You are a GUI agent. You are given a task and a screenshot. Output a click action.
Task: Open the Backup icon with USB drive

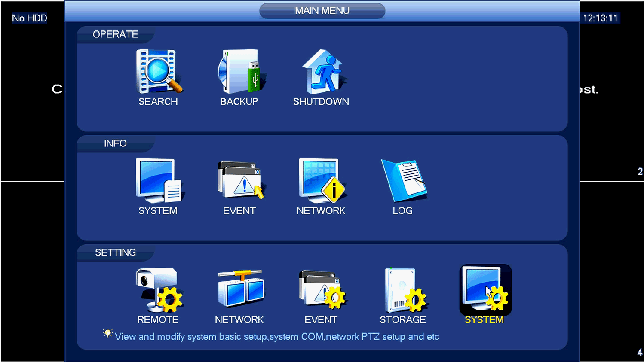(x=241, y=71)
